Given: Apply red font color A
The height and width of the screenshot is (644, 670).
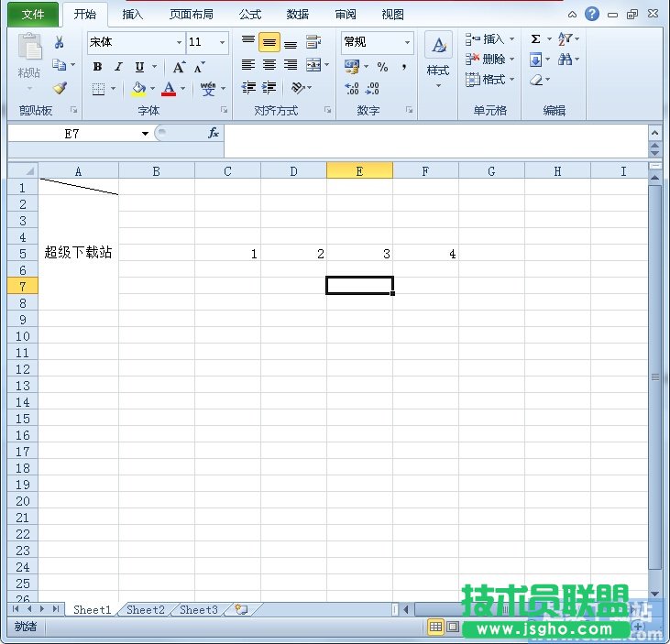Looking at the screenshot, I should 169,89.
